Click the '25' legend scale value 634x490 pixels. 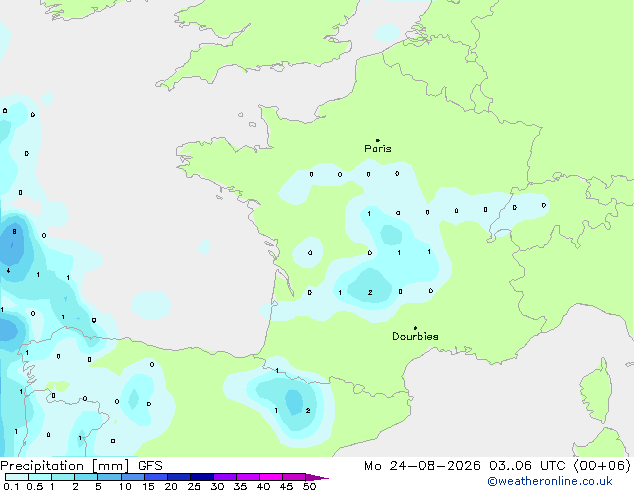click(194, 486)
